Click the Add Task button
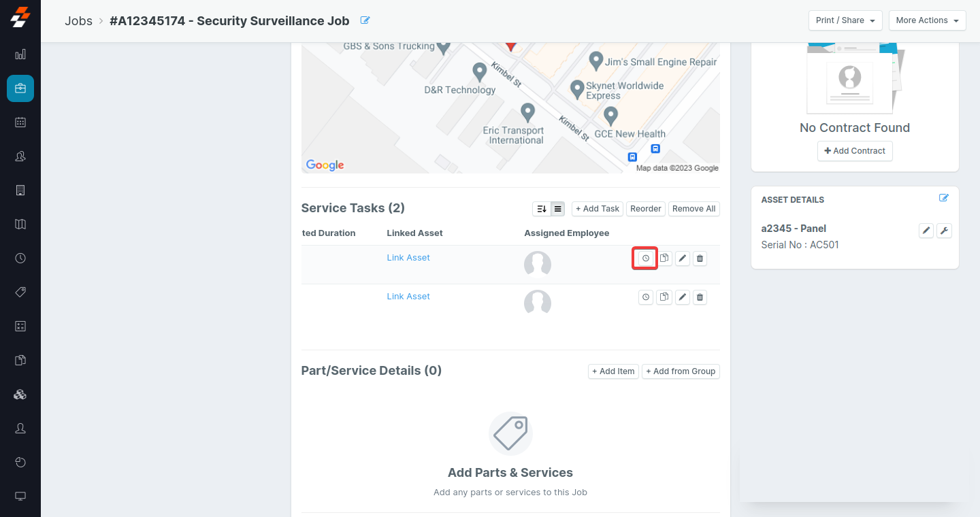Screen dimensions: 980x517 coord(598,209)
